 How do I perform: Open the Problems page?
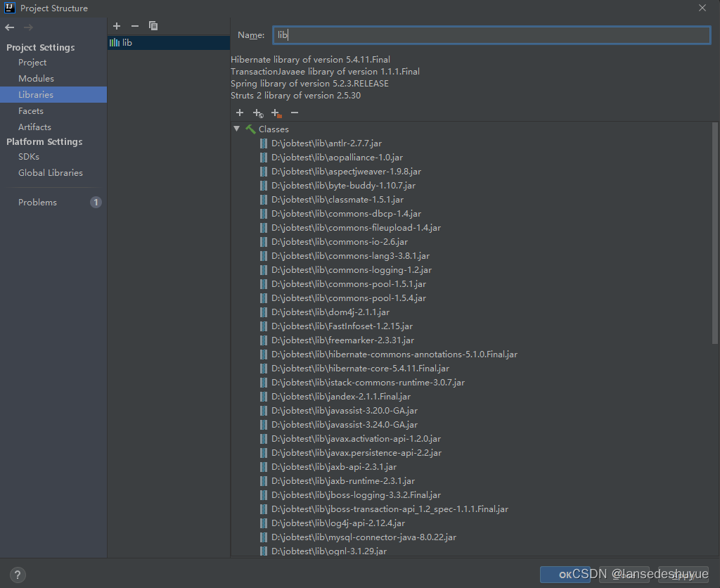[x=38, y=202]
